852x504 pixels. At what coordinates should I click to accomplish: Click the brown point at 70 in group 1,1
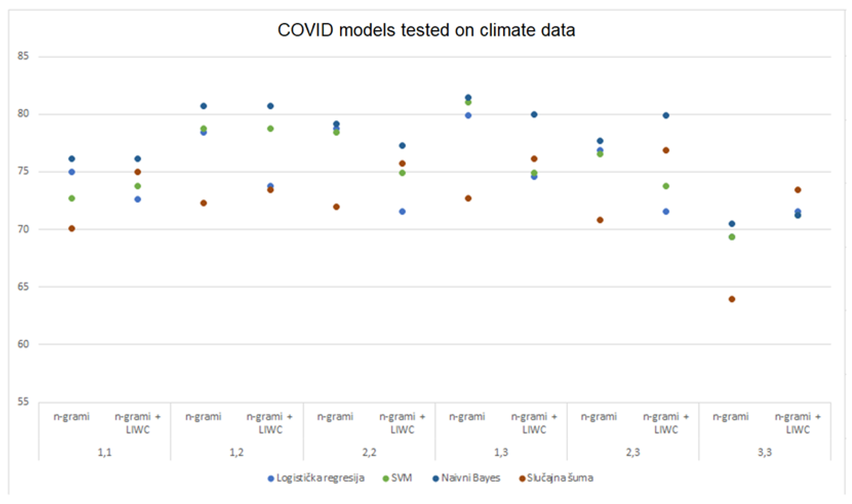(72, 229)
